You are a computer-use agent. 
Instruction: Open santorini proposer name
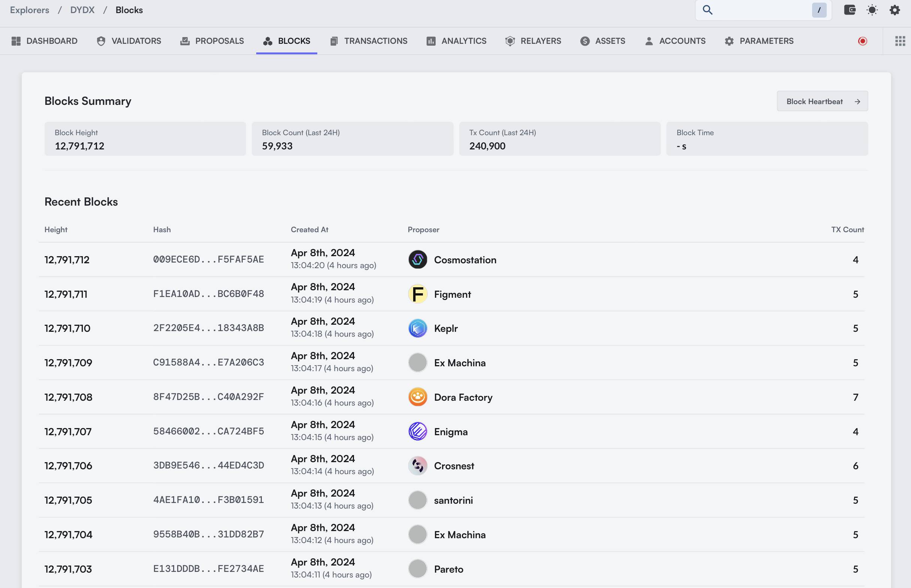click(x=453, y=500)
